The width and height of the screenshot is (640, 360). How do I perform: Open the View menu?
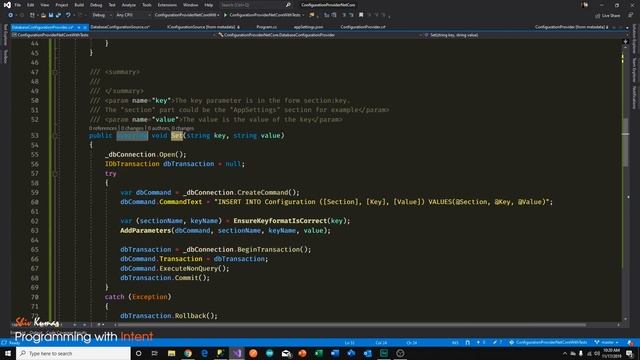click(44, 5)
